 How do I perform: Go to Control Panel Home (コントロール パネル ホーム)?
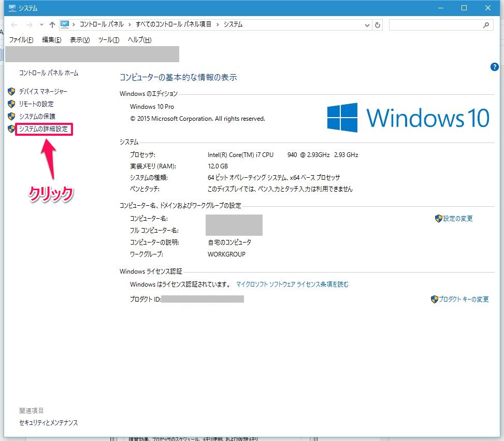pos(49,73)
